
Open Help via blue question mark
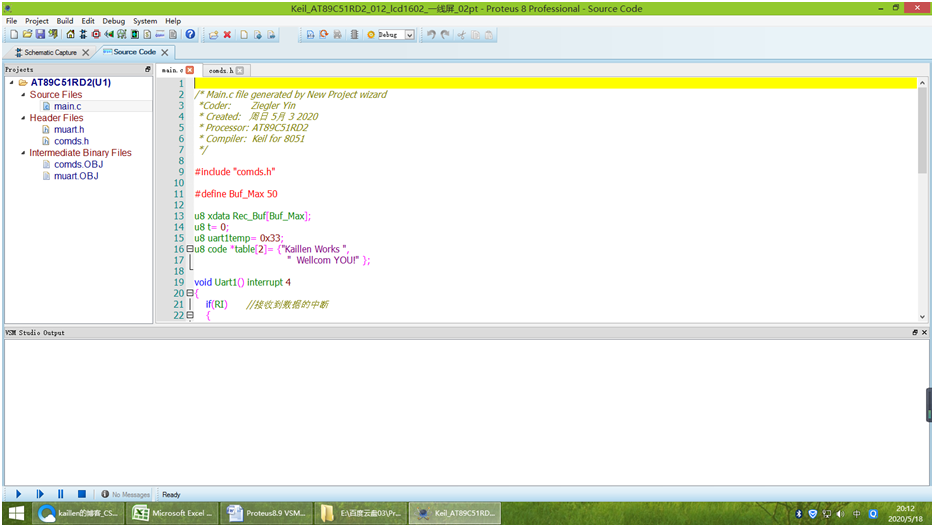(190, 35)
